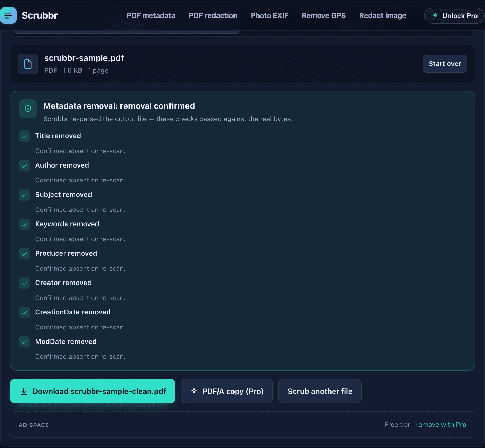Image resolution: width=485 pixels, height=448 pixels.
Task: Click the check icon beside Producer removed
Action: click(24, 254)
